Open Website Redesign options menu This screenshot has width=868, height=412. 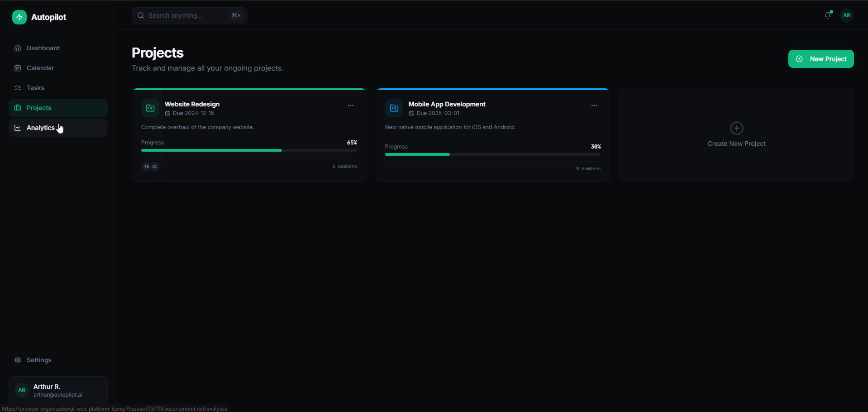[x=351, y=105]
